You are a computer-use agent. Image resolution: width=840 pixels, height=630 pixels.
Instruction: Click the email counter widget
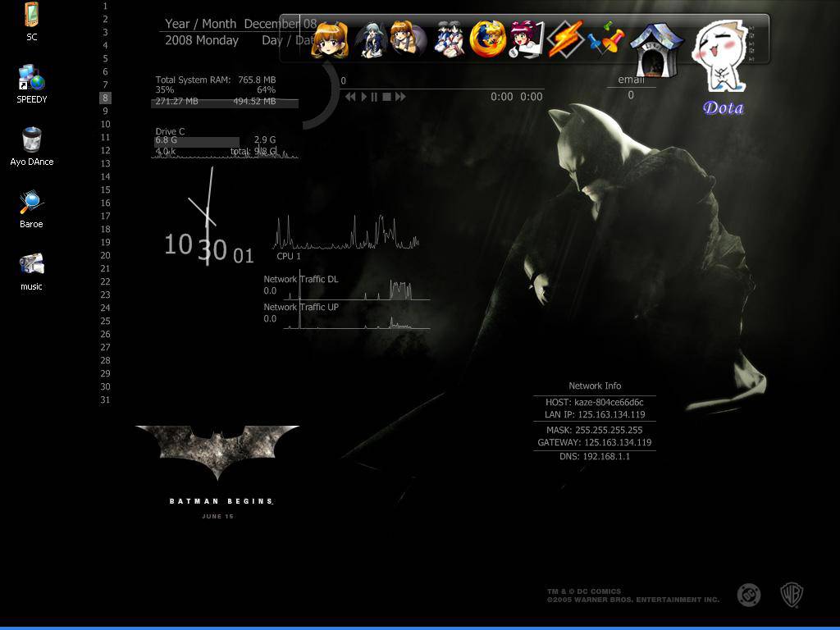(631, 87)
